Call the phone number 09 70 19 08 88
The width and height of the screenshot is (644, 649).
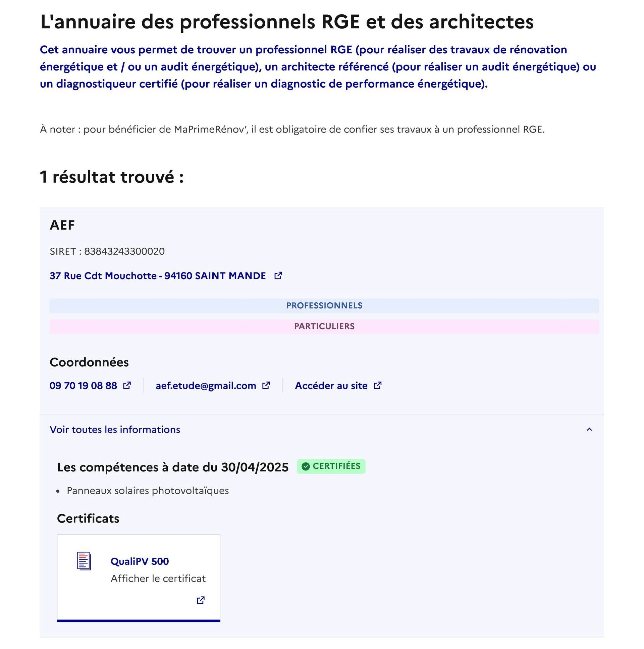coord(83,386)
